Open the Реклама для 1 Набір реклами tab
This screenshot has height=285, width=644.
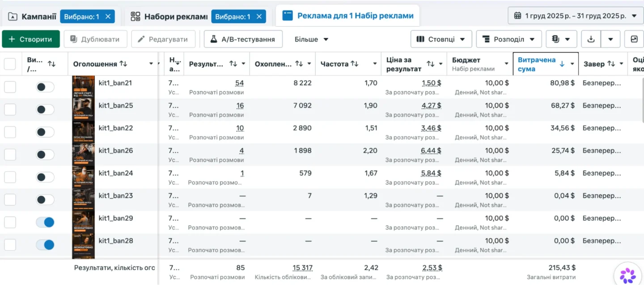[347, 16]
